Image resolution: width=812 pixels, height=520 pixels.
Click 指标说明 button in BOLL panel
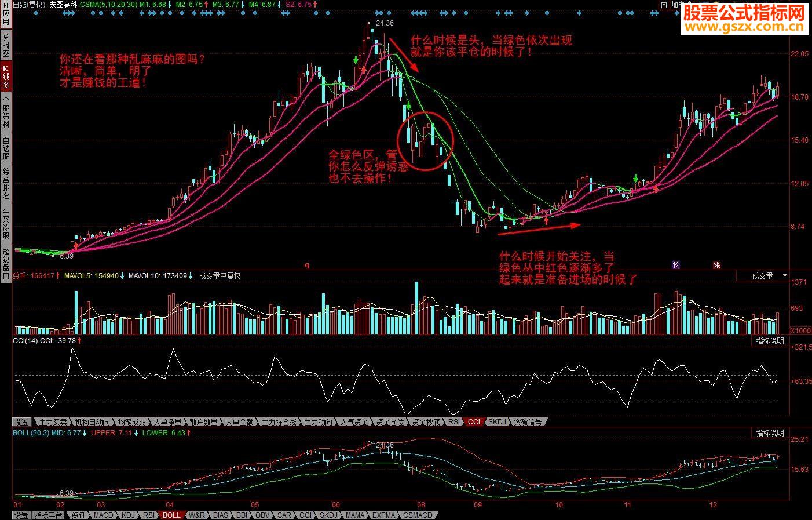[x=770, y=433]
